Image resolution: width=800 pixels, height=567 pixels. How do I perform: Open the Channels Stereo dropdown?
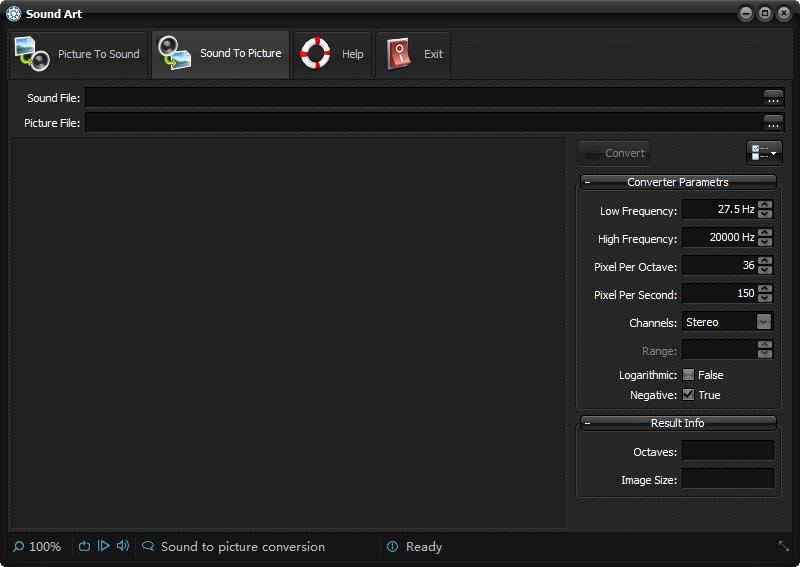click(763, 322)
